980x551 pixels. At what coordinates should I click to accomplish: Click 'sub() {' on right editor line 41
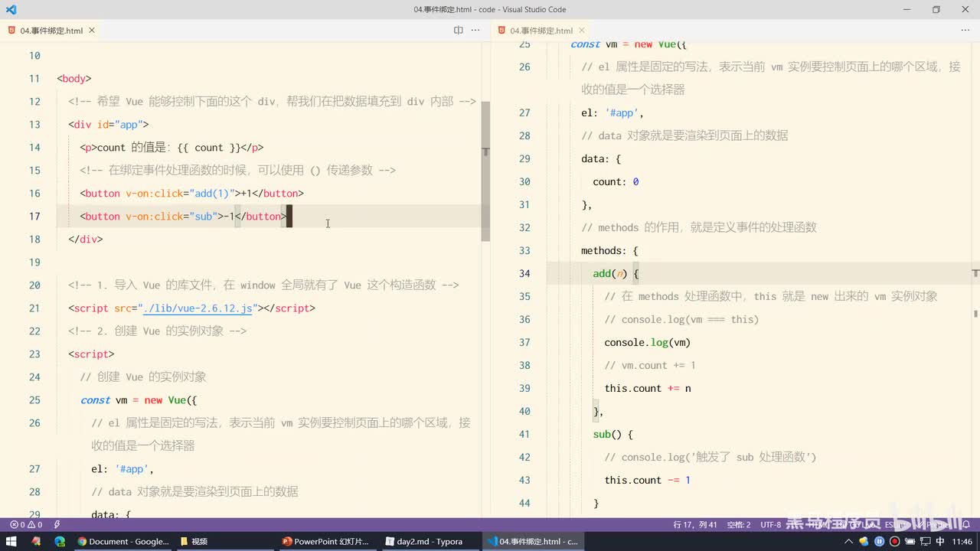(612, 434)
